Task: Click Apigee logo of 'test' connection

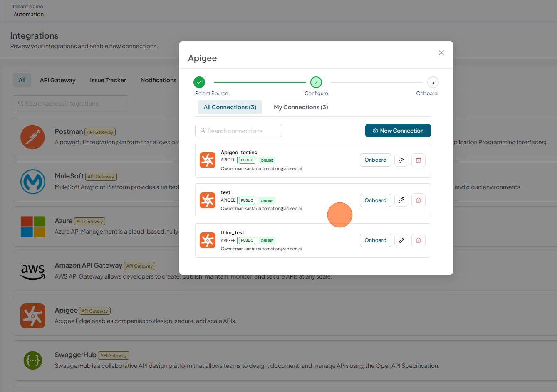Action: (208, 200)
